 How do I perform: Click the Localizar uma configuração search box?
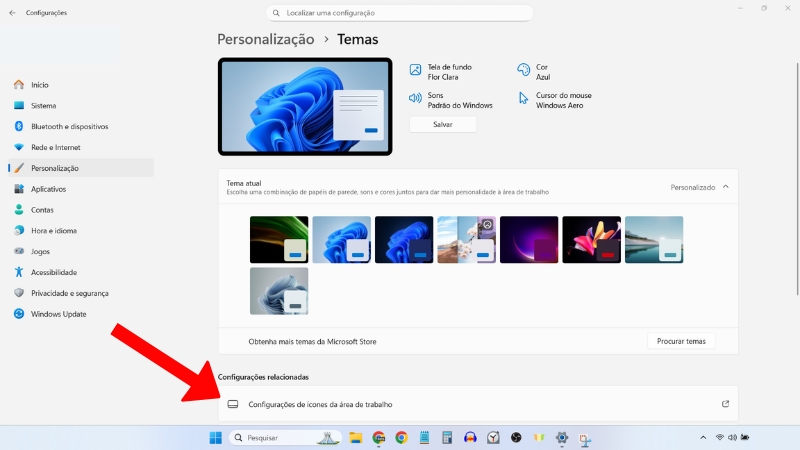point(400,13)
